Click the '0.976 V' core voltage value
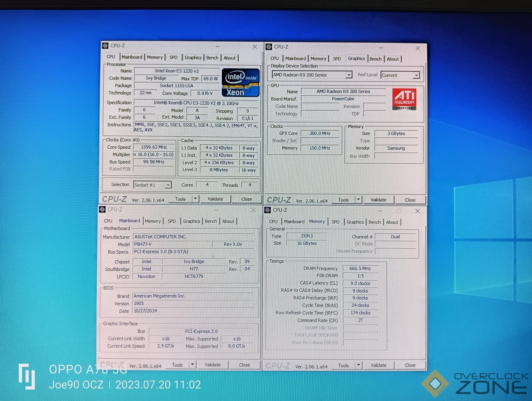The width and height of the screenshot is (532, 401). (x=205, y=93)
